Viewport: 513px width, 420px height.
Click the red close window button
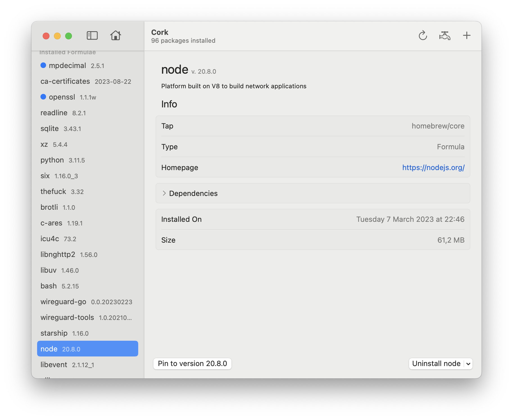[46, 36]
